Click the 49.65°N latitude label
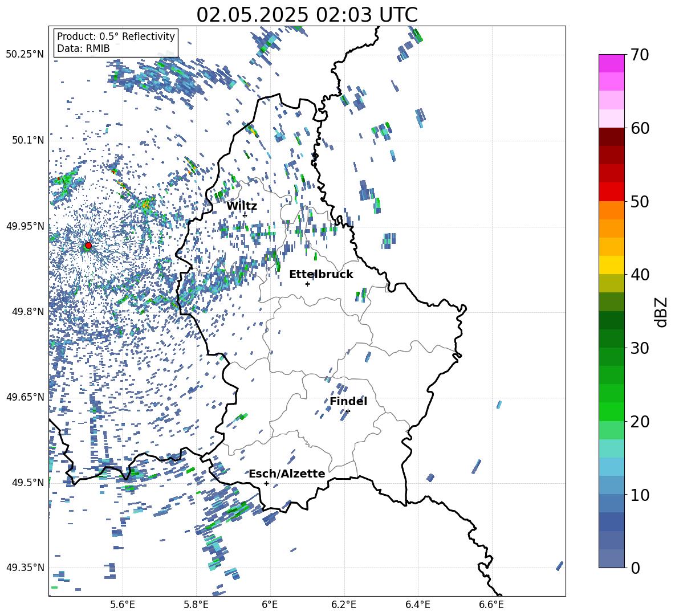 point(25,397)
